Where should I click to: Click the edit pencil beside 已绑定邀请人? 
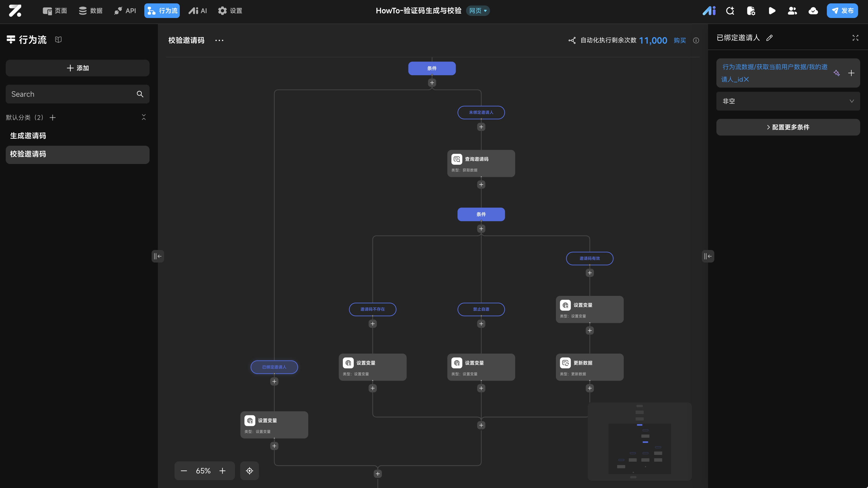click(x=769, y=38)
